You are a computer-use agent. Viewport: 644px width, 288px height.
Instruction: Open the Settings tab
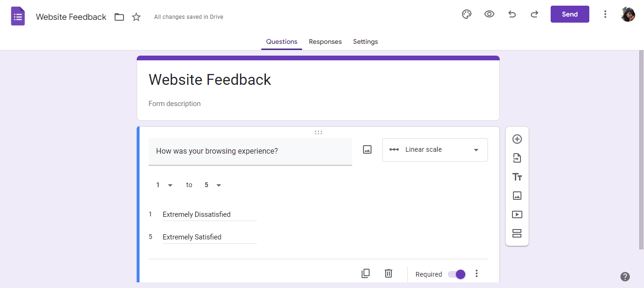[x=365, y=41]
